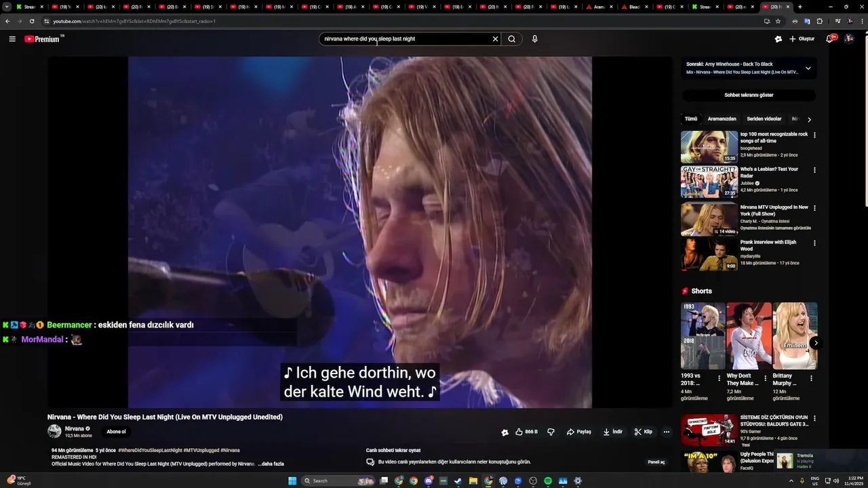The image size is (868, 488).
Task: Open Settings gear from the taskbar
Action: [x=578, y=481]
